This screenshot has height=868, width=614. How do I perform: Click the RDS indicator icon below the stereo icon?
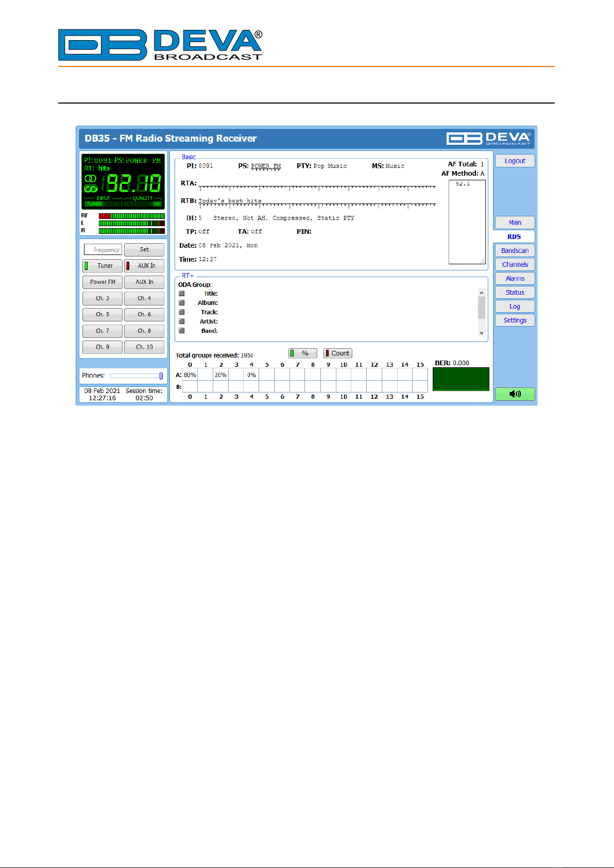pyautogui.click(x=91, y=188)
